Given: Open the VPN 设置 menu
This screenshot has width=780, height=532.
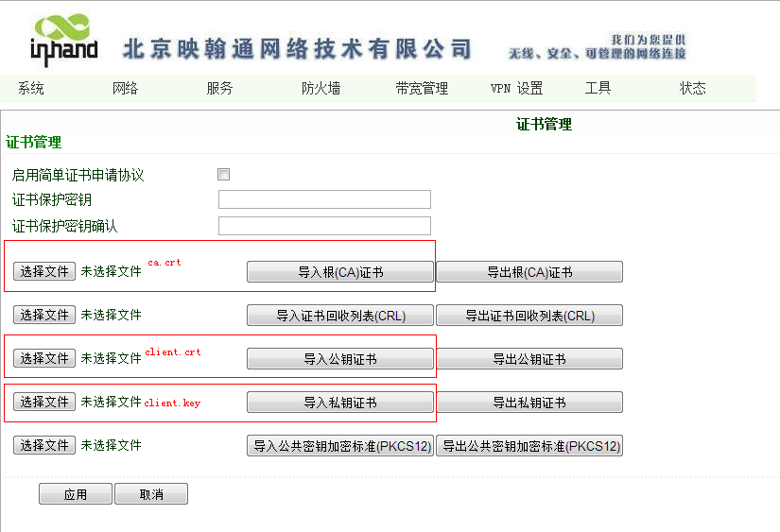Looking at the screenshot, I should click(x=516, y=89).
